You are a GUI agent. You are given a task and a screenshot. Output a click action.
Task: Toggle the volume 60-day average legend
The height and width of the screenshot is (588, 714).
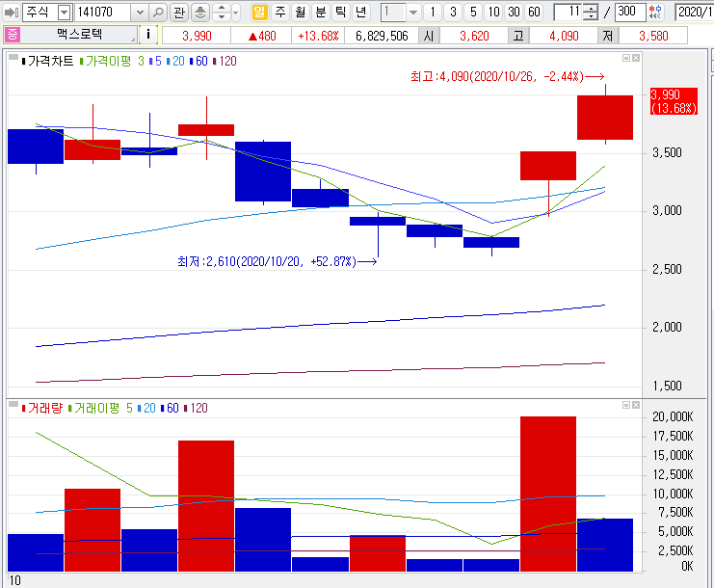click(170, 408)
